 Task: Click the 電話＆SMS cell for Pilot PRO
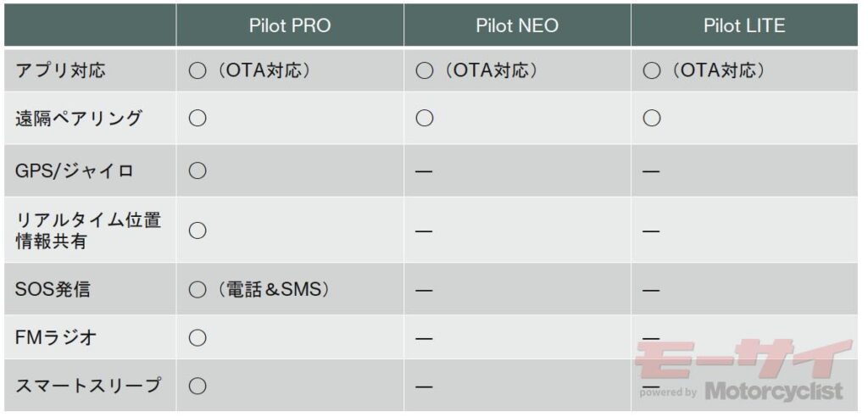[259, 290]
